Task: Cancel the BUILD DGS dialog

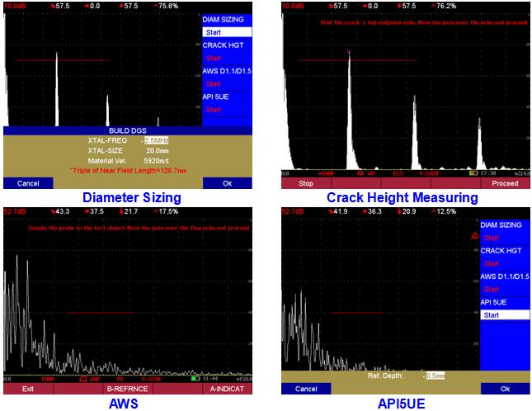Action: [x=28, y=183]
